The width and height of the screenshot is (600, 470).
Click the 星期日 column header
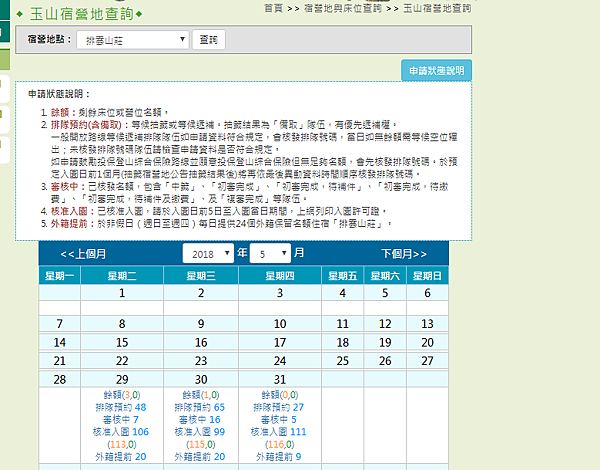tap(427, 276)
